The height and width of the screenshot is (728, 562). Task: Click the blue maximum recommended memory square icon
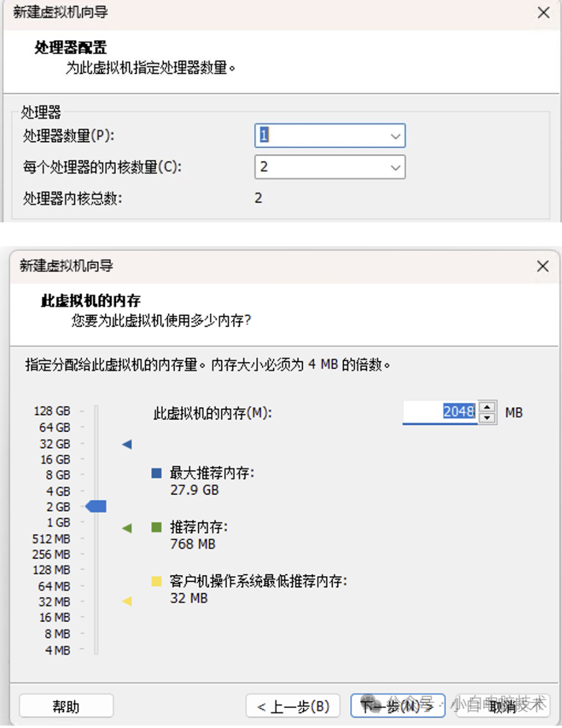point(155,473)
